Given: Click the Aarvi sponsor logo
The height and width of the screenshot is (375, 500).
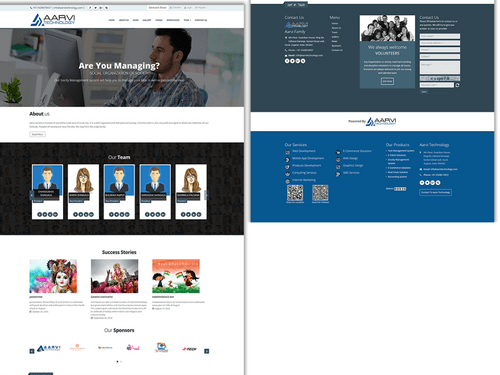Looking at the screenshot, I should (x=49, y=349).
